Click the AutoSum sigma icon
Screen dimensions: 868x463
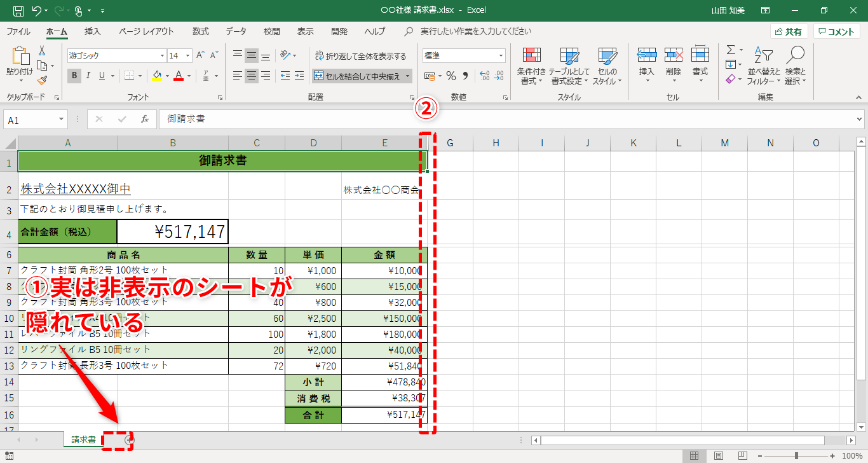[731, 50]
